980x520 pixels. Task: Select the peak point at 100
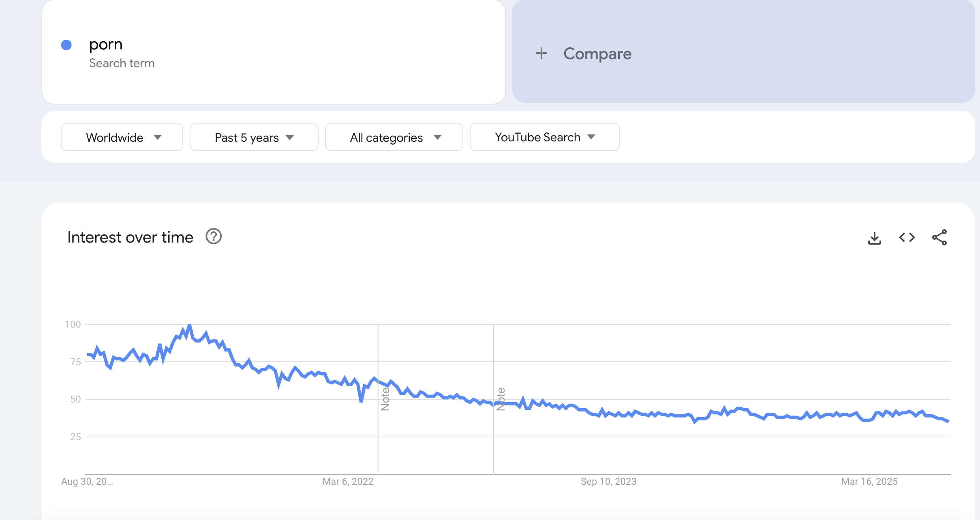(189, 325)
